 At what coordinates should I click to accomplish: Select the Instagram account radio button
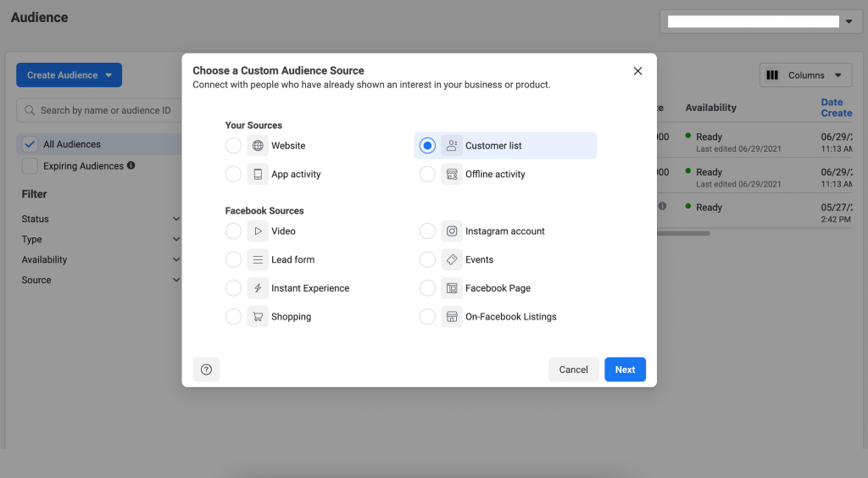pos(427,231)
